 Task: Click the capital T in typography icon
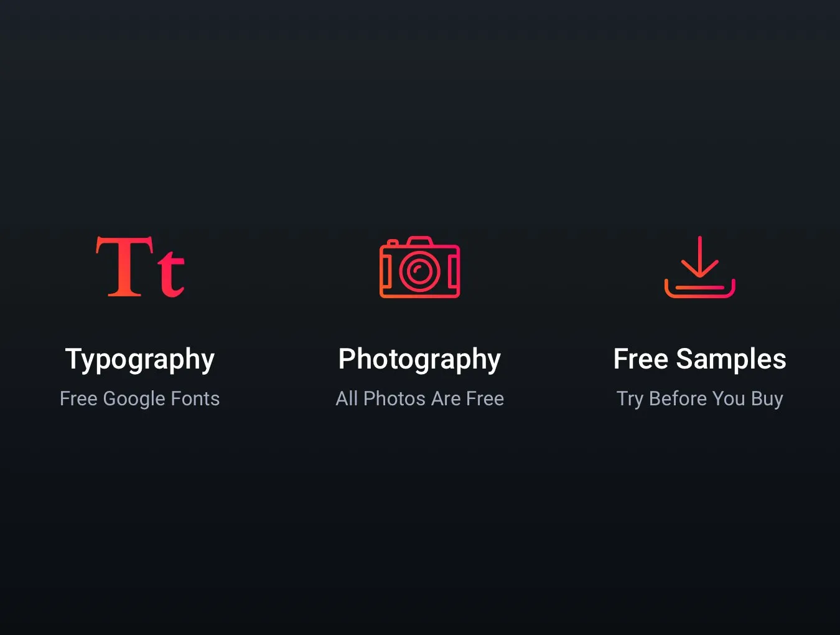(123, 266)
